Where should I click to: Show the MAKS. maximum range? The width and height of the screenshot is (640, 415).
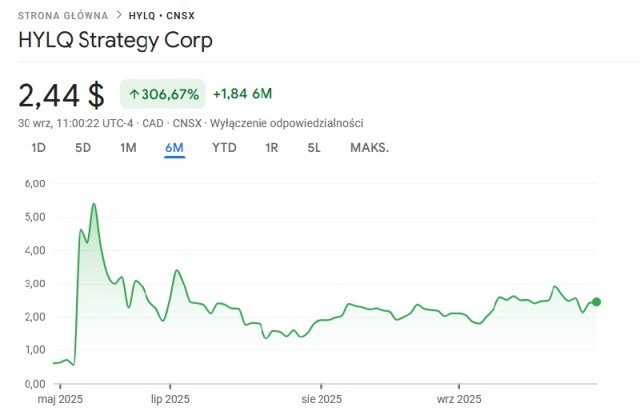(x=369, y=148)
